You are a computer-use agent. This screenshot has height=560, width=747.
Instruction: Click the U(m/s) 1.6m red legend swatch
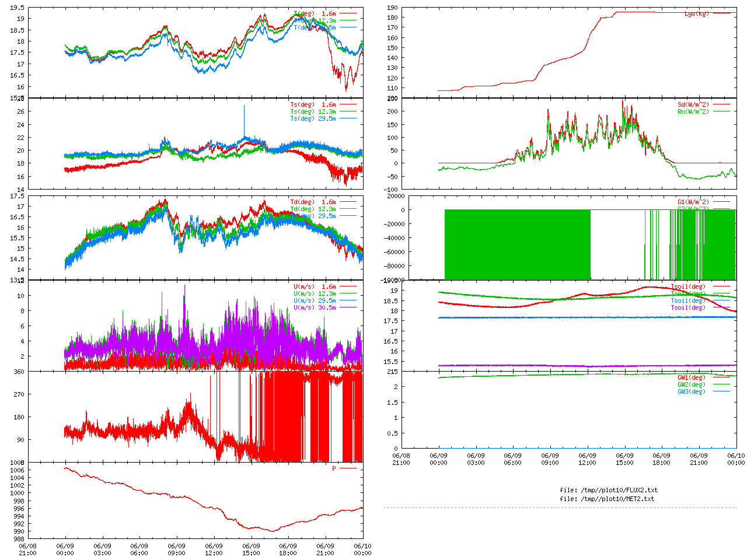click(x=348, y=287)
